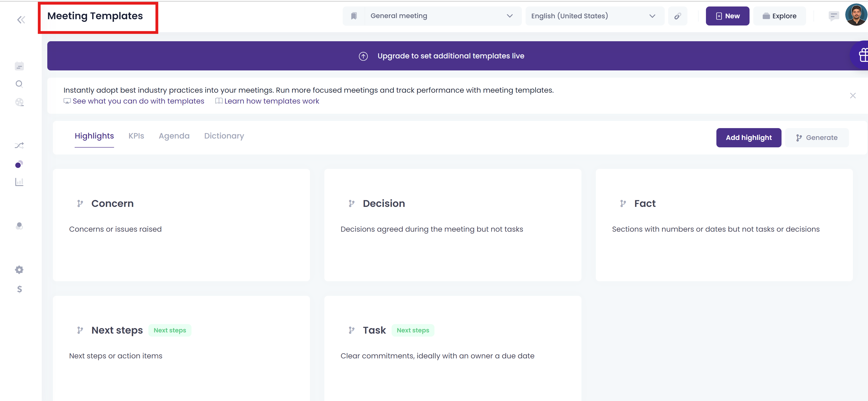Open the bar chart analytics icon
Screen dimensions: 868x401
[19, 182]
